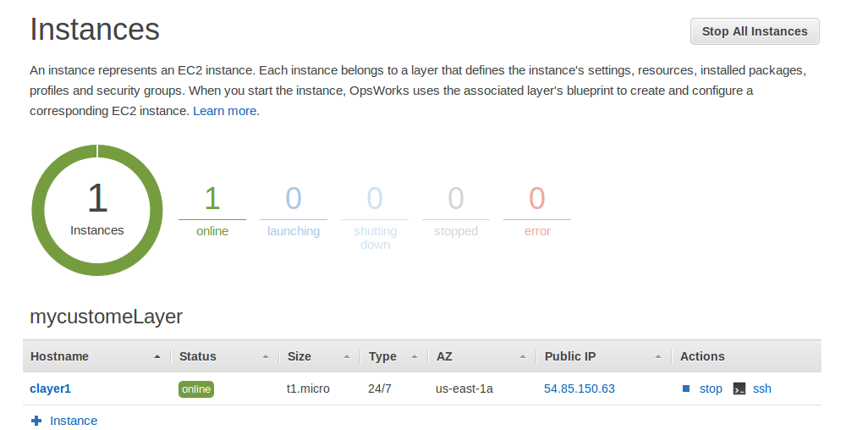Sort table by Type column arrow
This screenshot has width=868, height=430.
(x=415, y=357)
